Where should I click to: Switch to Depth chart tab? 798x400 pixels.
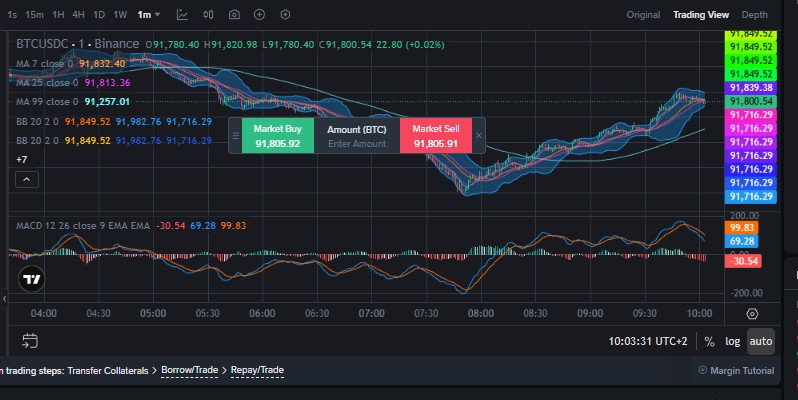pos(754,15)
